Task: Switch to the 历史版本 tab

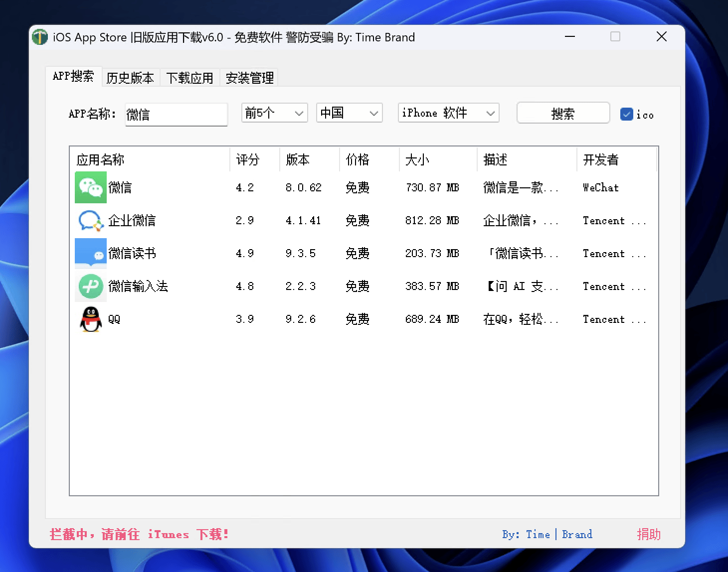Action: point(130,78)
